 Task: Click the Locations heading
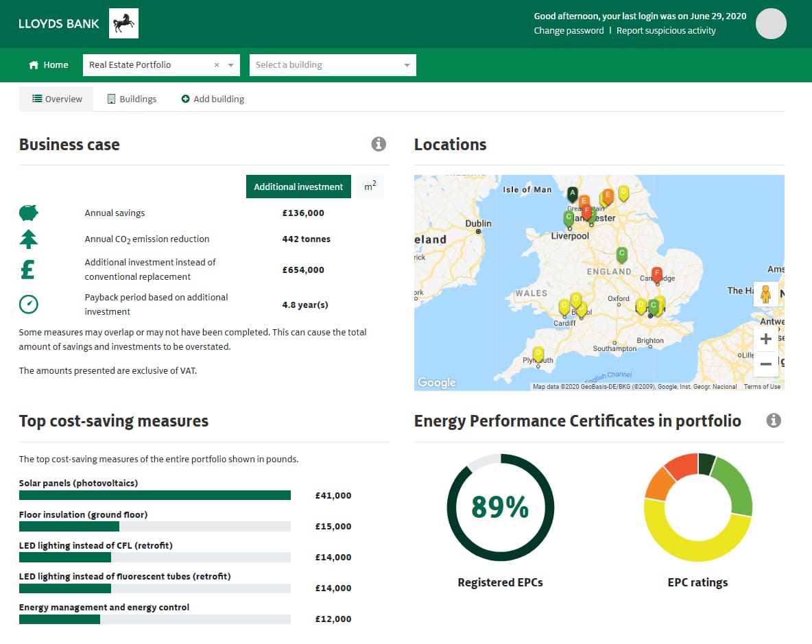[450, 145]
